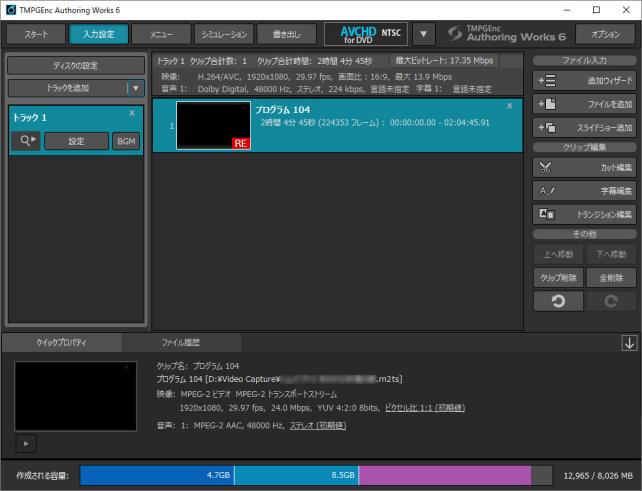Open 字幕編集 subtitle tool
This screenshot has height=491, width=642.
(x=584, y=191)
